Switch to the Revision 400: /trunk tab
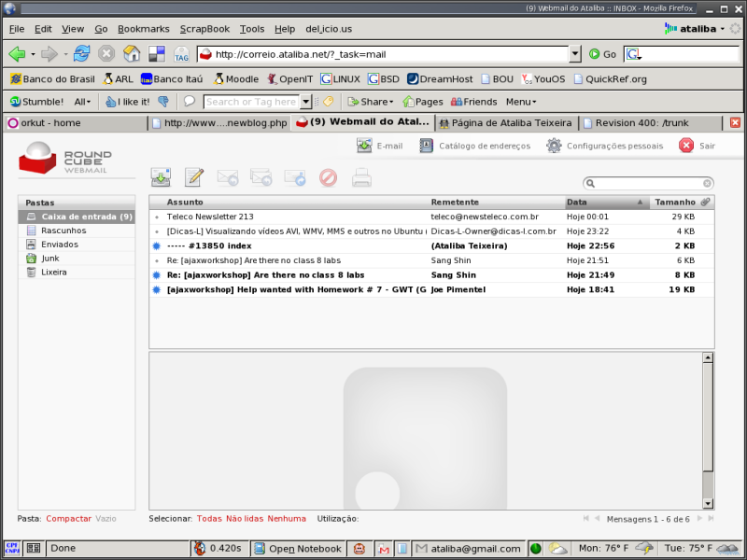Screen dimensions: 747x560 click(x=651, y=123)
